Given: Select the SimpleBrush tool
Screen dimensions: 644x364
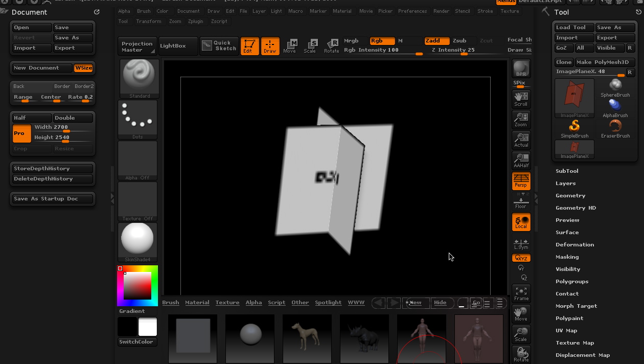Looking at the screenshot, I should (x=574, y=129).
